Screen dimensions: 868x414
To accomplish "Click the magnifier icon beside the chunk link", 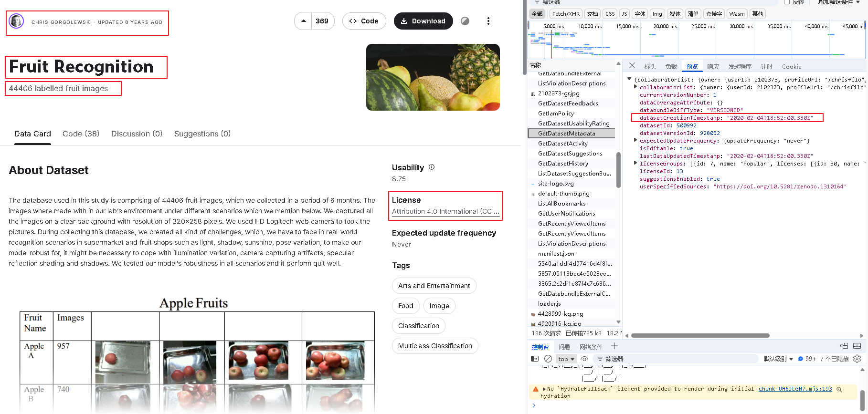I will [839, 389].
